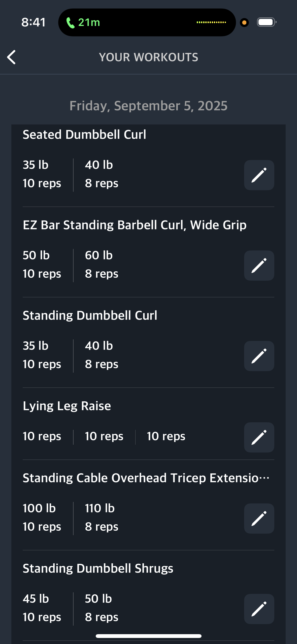Edit the Standing Dumbbell Shrugs sets

[x=259, y=609]
